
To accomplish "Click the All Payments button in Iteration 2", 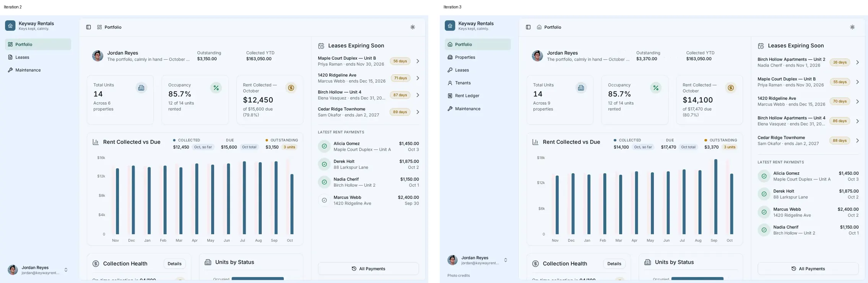I will [x=368, y=268].
